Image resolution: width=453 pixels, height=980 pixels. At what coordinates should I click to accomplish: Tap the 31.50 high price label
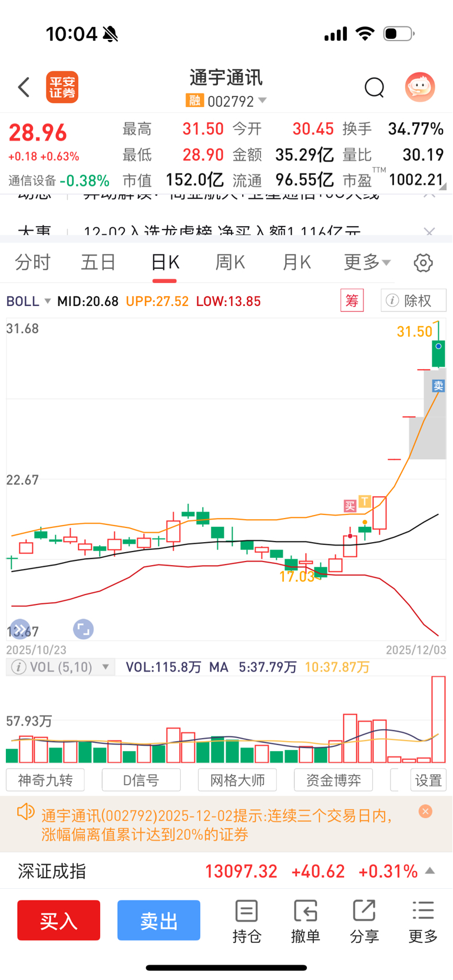click(415, 331)
